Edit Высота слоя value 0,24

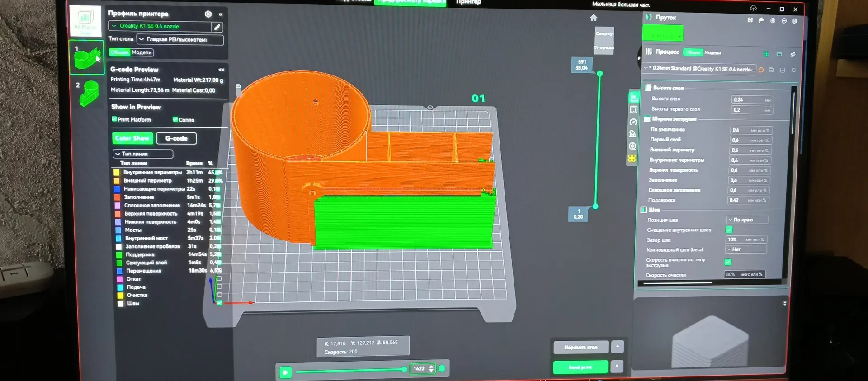[752, 100]
